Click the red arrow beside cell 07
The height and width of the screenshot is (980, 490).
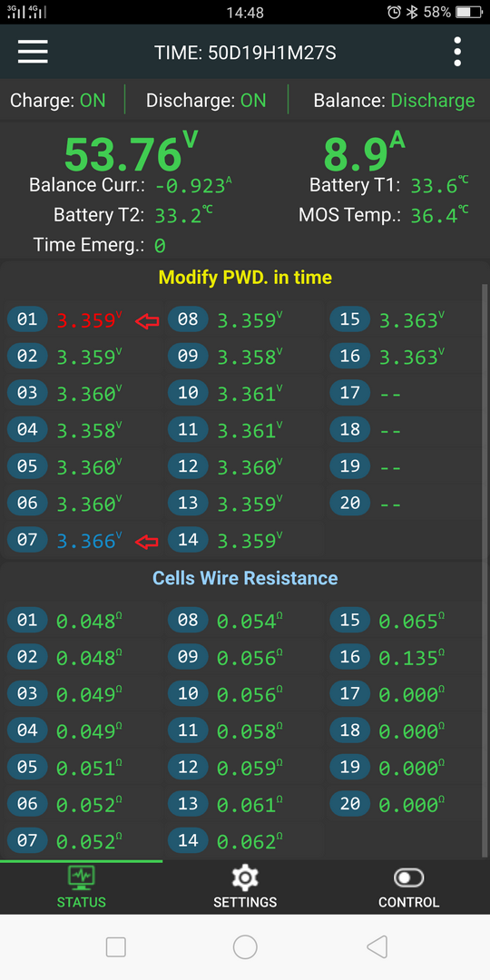coord(148,541)
